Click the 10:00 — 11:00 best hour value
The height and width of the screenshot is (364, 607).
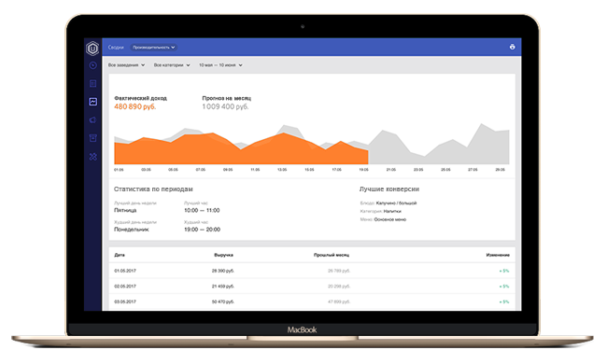click(202, 210)
